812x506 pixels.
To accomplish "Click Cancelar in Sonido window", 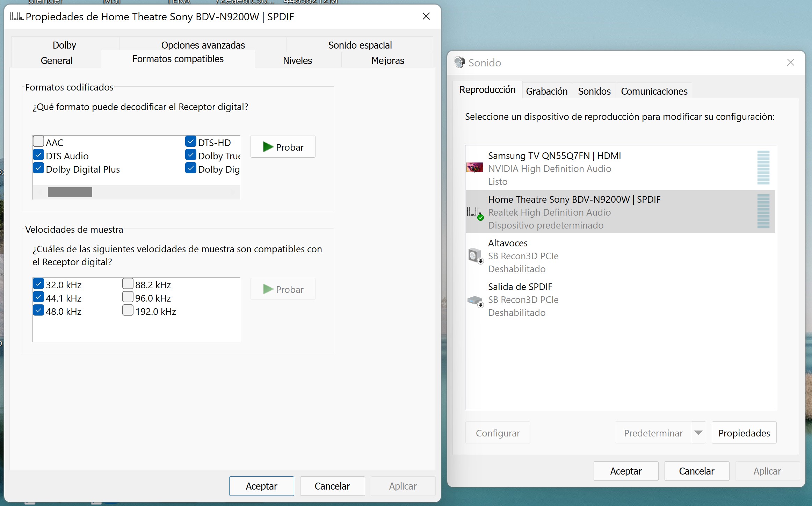I will click(x=697, y=471).
